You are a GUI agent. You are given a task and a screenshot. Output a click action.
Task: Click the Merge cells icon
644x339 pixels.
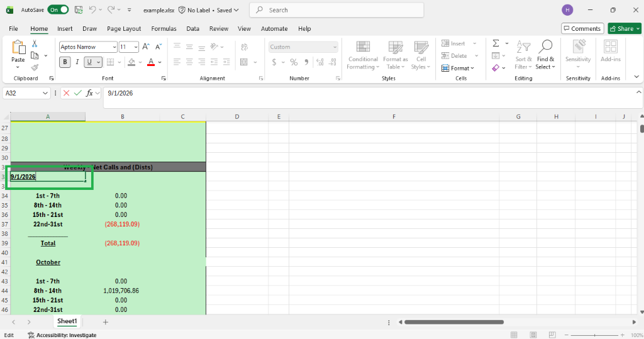(244, 62)
